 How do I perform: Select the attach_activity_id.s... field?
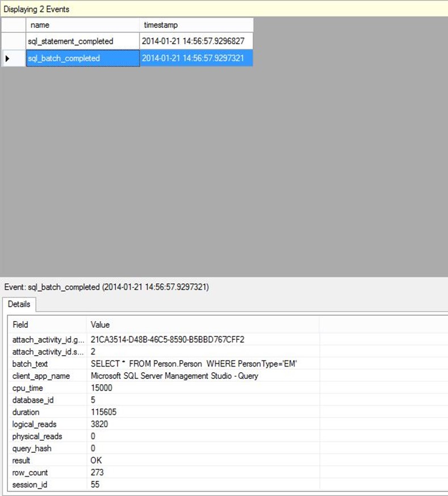(x=48, y=352)
